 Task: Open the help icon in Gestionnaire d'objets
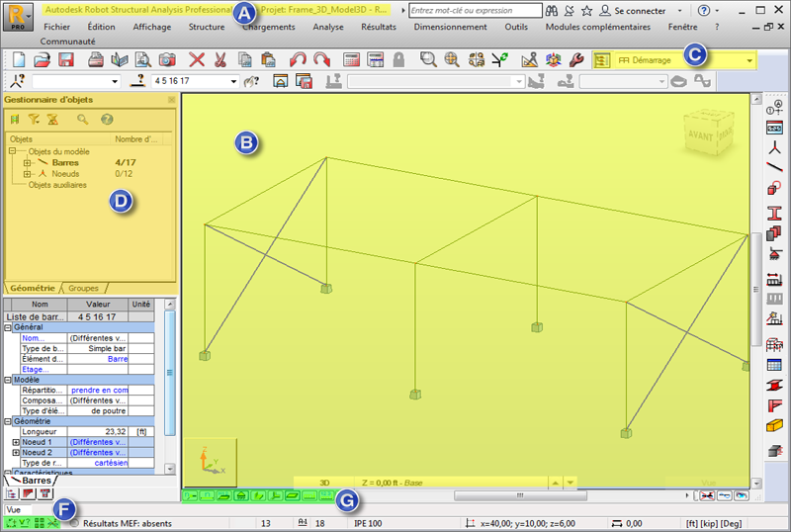tap(107, 119)
